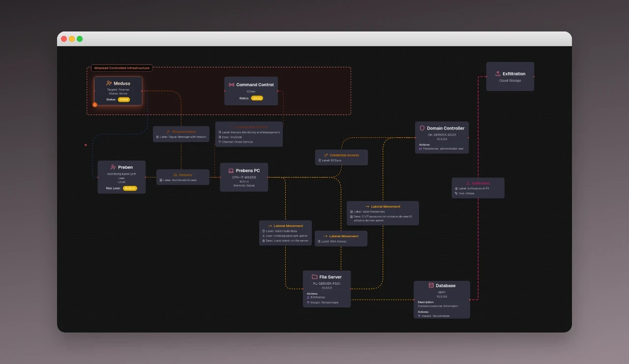The image size is (629, 364).
Task: Click the Command Control broadcast icon
Action: tap(232, 85)
